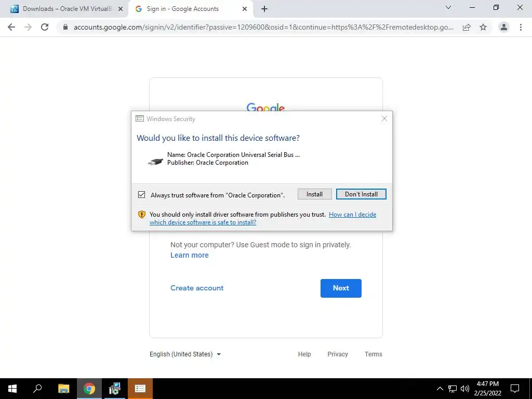Close the Windows Security dialog

click(x=384, y=118)
